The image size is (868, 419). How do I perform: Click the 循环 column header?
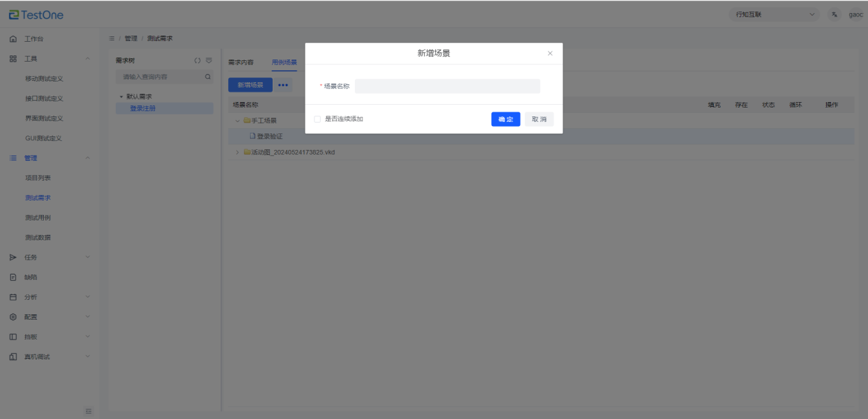pyautogui.click(x=795, y=105)
